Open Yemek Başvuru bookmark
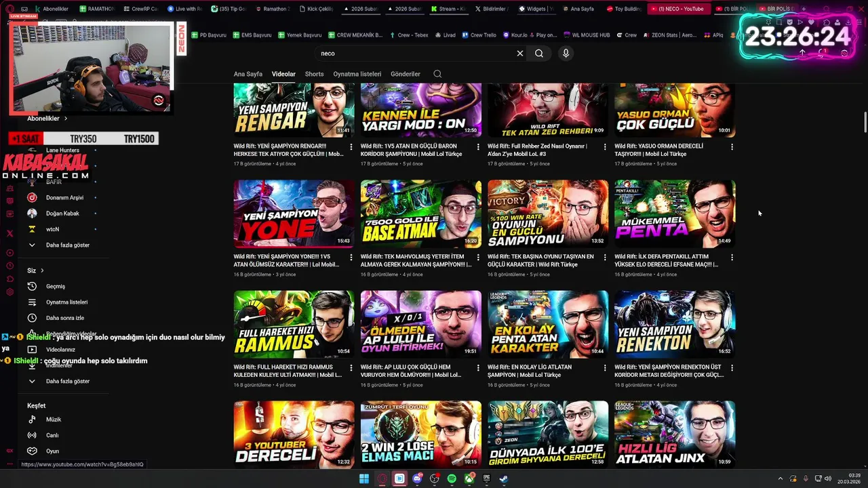 300,35
